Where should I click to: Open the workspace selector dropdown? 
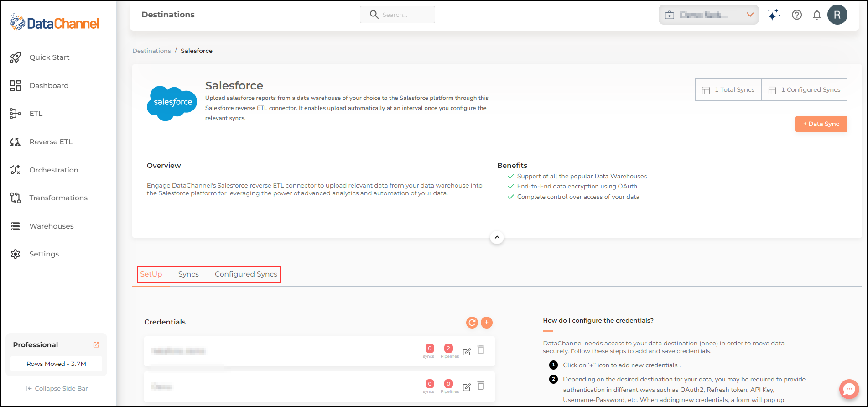tap(708, 15)
